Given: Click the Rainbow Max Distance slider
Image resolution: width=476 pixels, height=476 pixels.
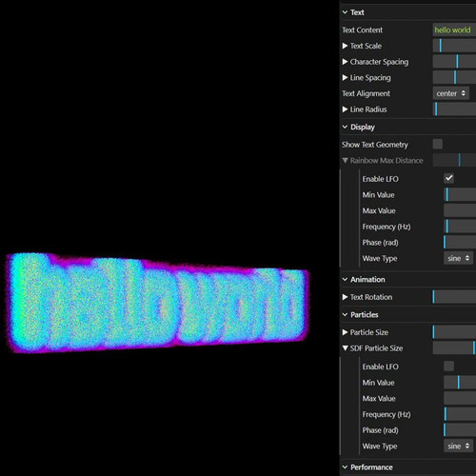Looking at the screenshot, I should tap(454, 160).
